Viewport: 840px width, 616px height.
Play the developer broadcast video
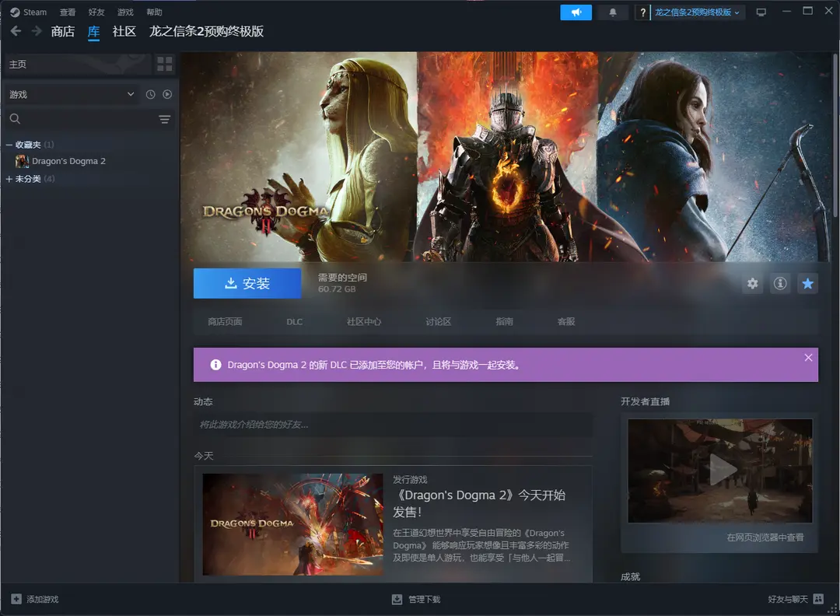[x=720, y=471]
